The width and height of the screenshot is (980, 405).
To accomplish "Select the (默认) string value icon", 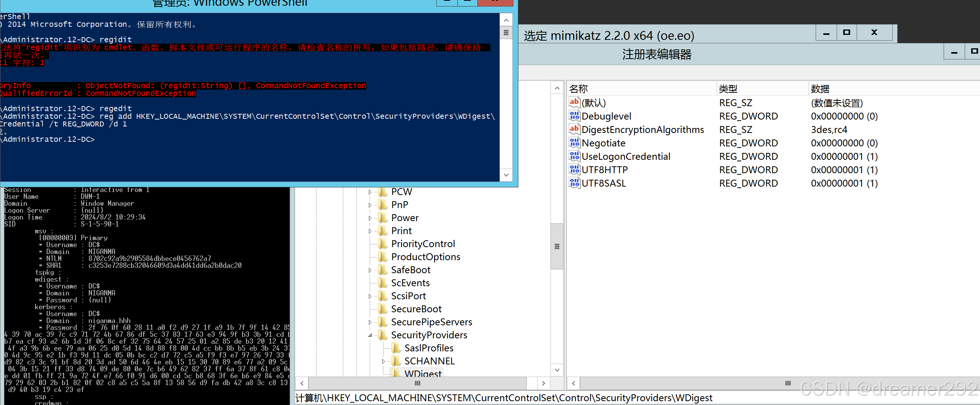I will pyautogui.click(x=574, y=102).
